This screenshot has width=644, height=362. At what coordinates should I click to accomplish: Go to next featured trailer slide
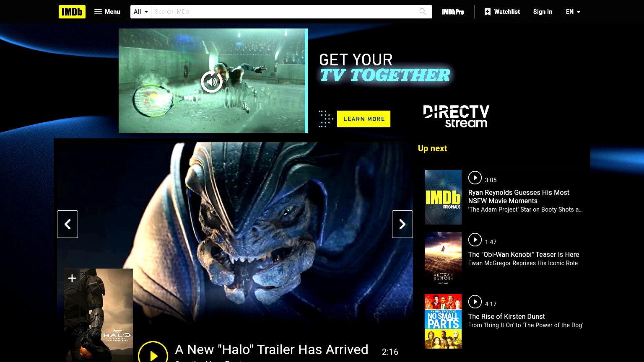pyautogui.click(x=402, y=224)
